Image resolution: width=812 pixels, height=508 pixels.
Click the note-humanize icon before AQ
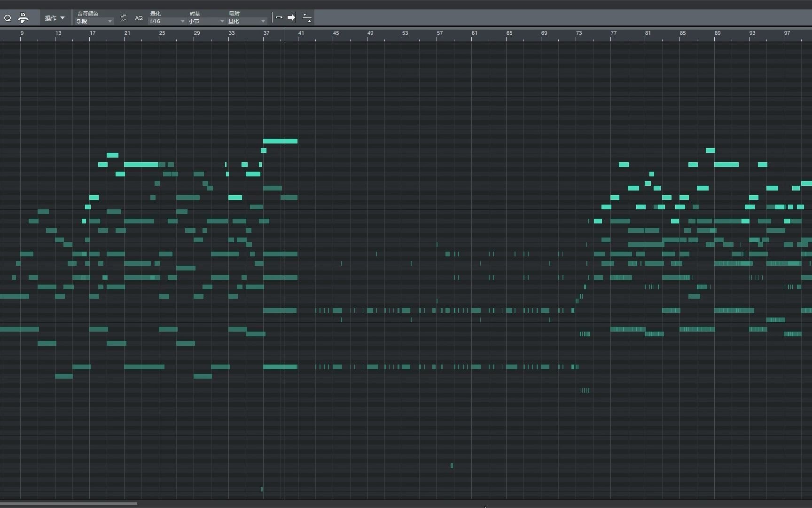124,18
